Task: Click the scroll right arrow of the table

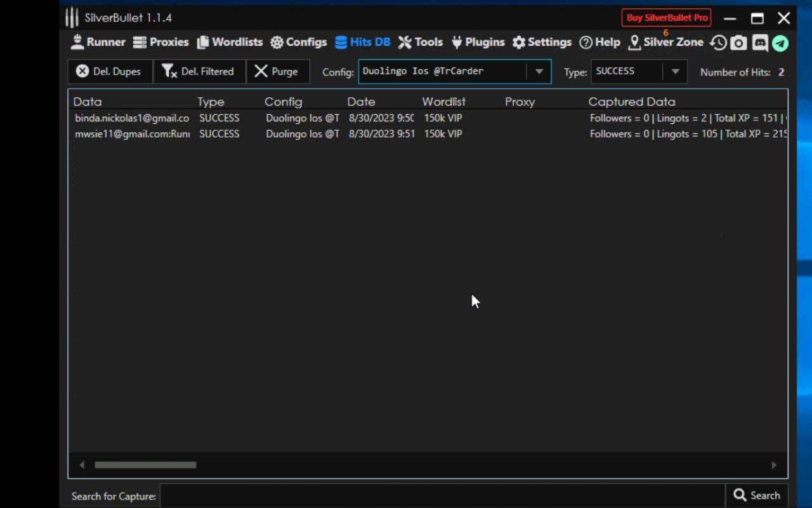Action: point(773,465)
